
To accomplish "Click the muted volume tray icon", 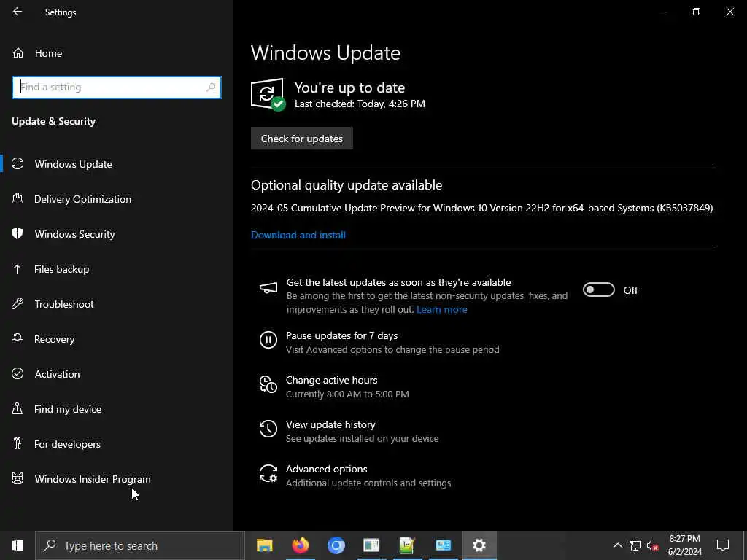I will [x=653, y=545].
